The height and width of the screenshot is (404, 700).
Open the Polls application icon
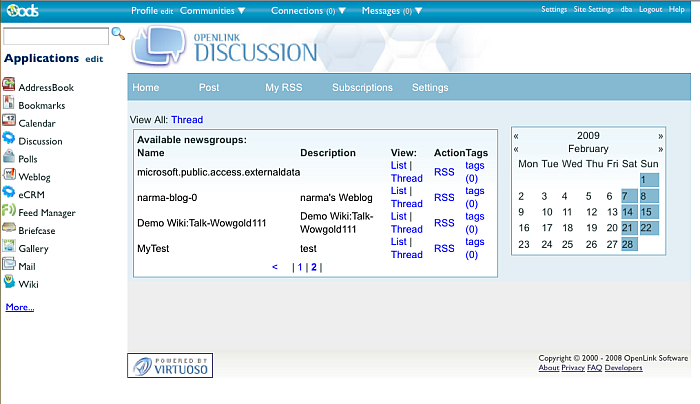click(9, 158)
